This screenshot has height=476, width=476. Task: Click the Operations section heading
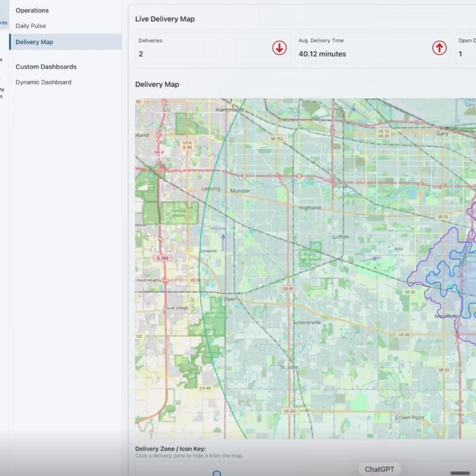(x=32, y=11)
